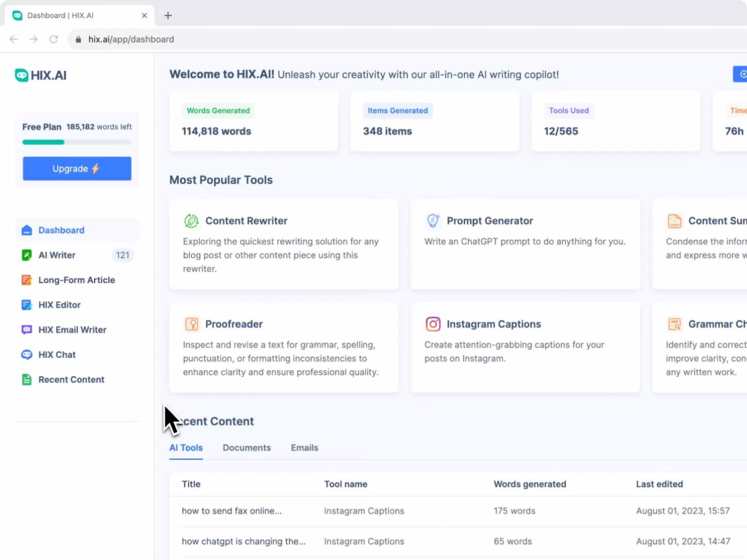This screenshot has height=560, width=747.
Task: Click the Recent Content sidebar icon
Action: 27,380
